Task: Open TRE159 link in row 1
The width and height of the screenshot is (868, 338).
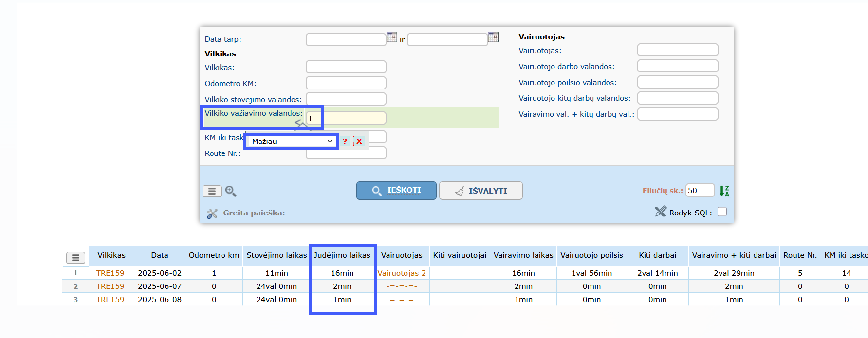Action: (110, 273)
